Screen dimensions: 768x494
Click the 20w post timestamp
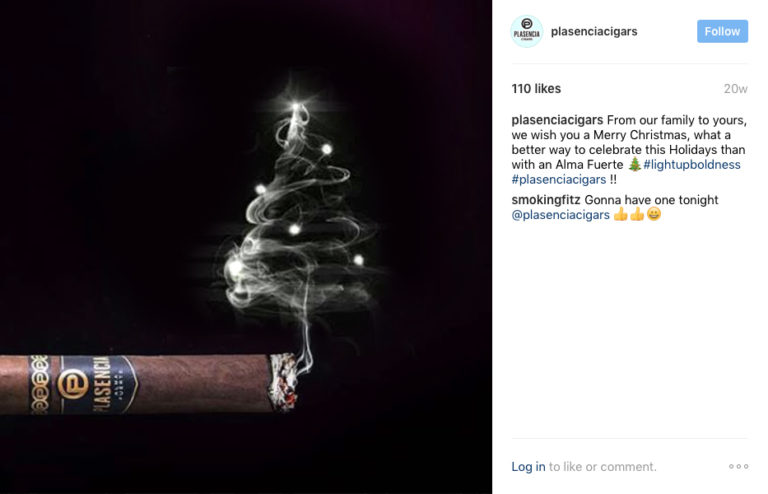[735, 89]
